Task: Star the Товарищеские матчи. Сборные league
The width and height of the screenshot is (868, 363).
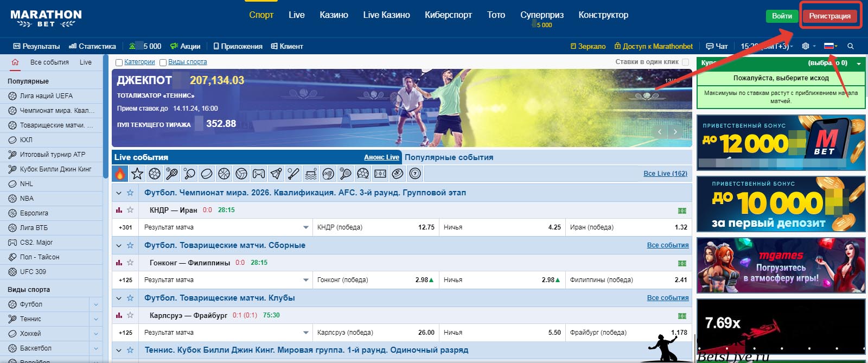Action: click(x=130, y=245)
